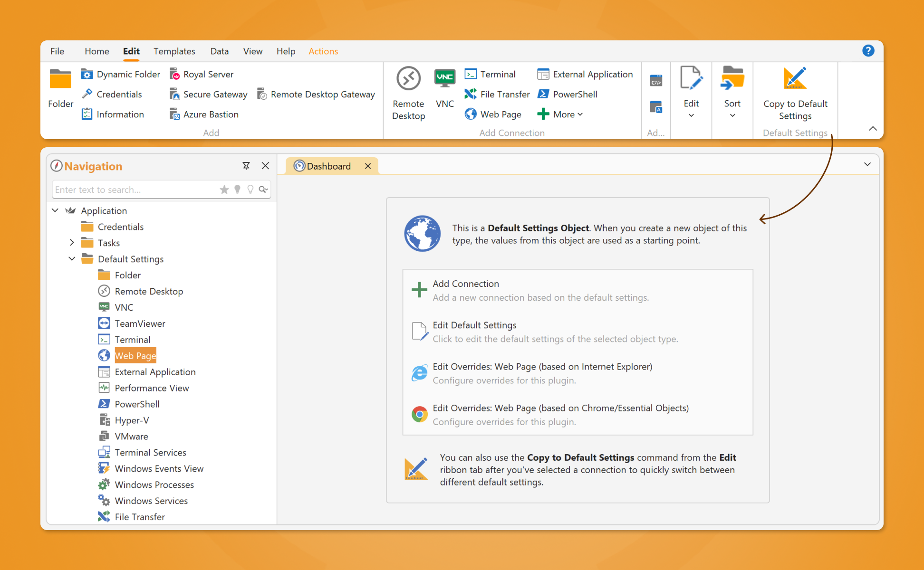
Task: Open the tab list dropdown chevron
Action: point(867,164)
